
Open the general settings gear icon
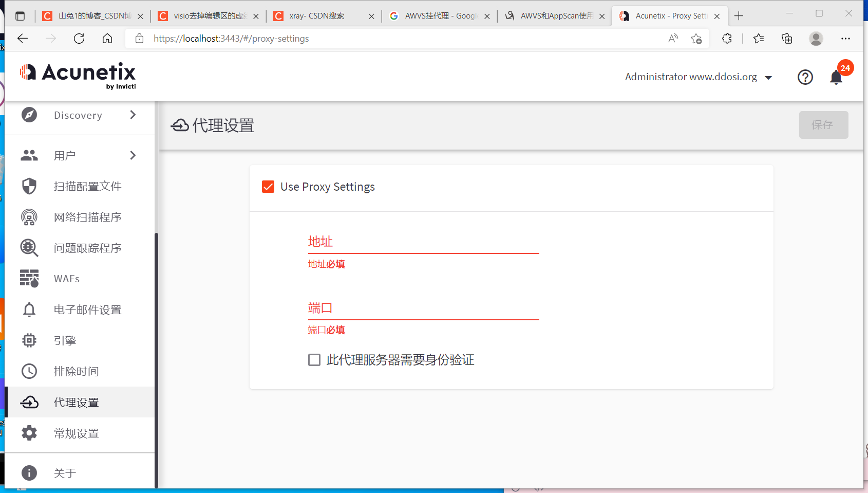[x=29, y=433]
